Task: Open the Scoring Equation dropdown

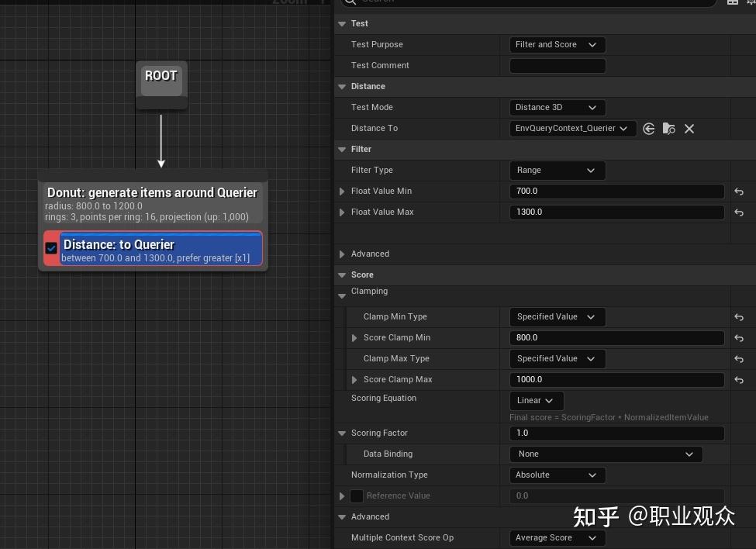Action: 535,400
